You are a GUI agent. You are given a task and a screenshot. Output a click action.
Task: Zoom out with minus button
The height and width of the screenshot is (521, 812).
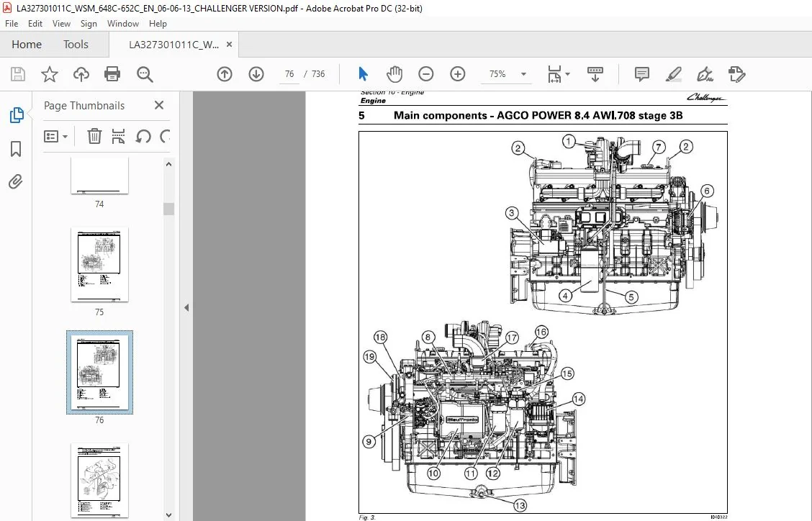point(425,74)
